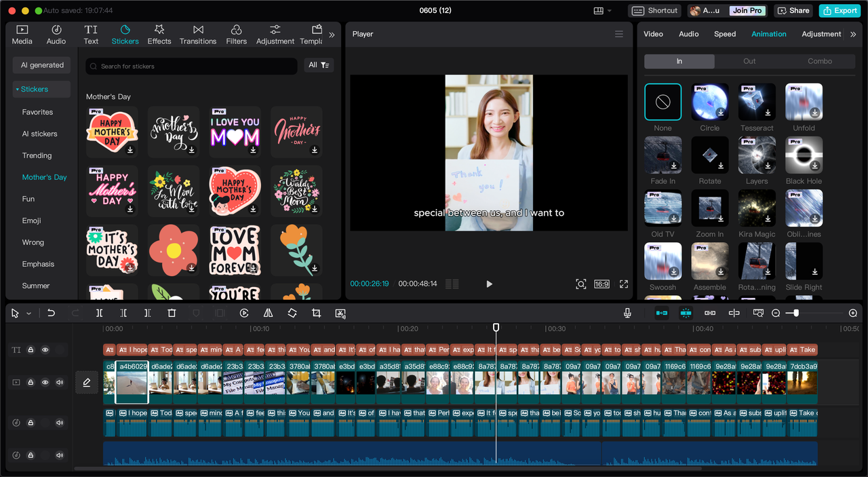Select the Split clip tool
The height and width of the screenshot is (477, 868).
tap(99, 313)
